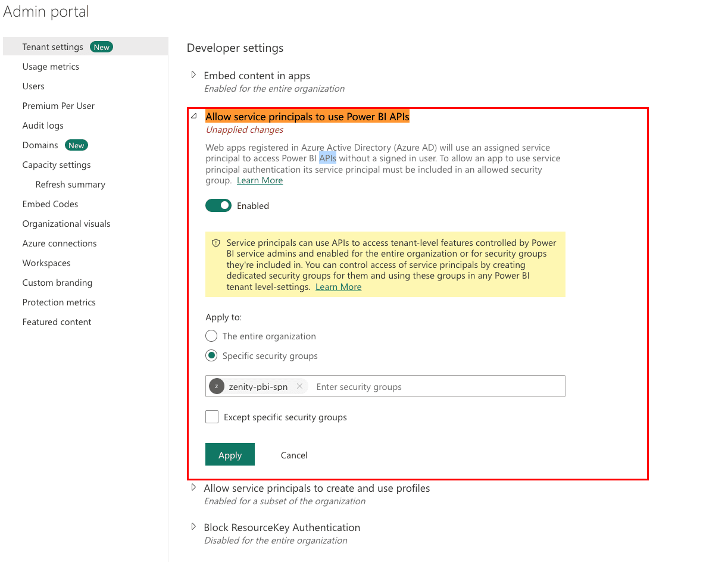Open Premium Per User settings
This screenshot has height=562, width=728.
(x=58, y=106)
